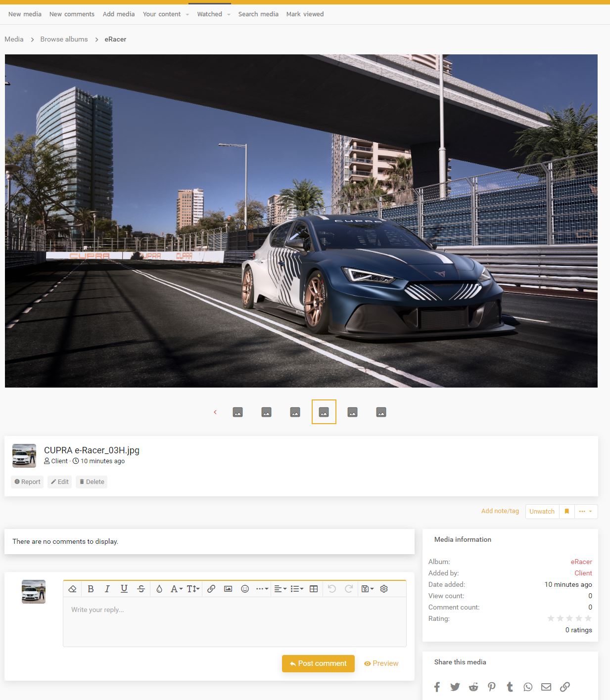Open the Search media tab
Image resolution: width=610 pixels, height=700 pixels.
click(258, 14)
